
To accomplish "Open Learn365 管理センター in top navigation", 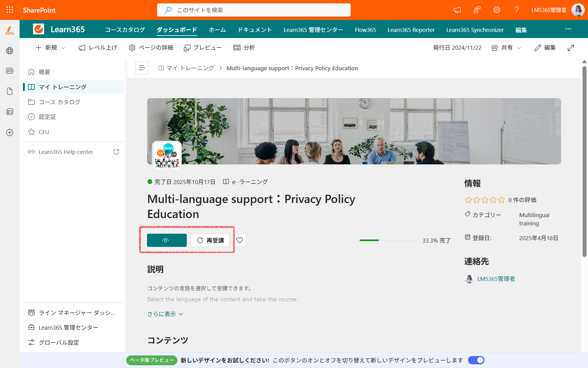I will (313, 30).
